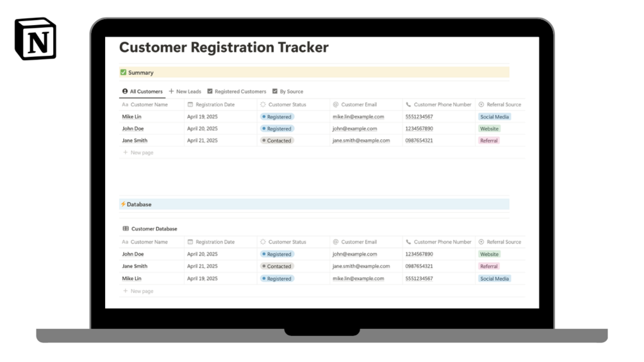Open Jane Smith's Contacted status in Customer Database

pyautogui.click(x=277, y=266)
